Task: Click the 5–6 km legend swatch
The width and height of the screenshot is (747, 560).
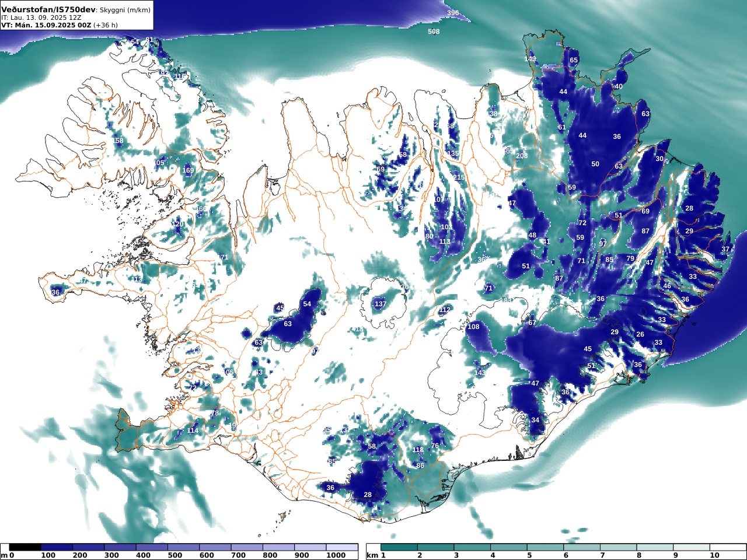Action: click(x=545, y=547)
